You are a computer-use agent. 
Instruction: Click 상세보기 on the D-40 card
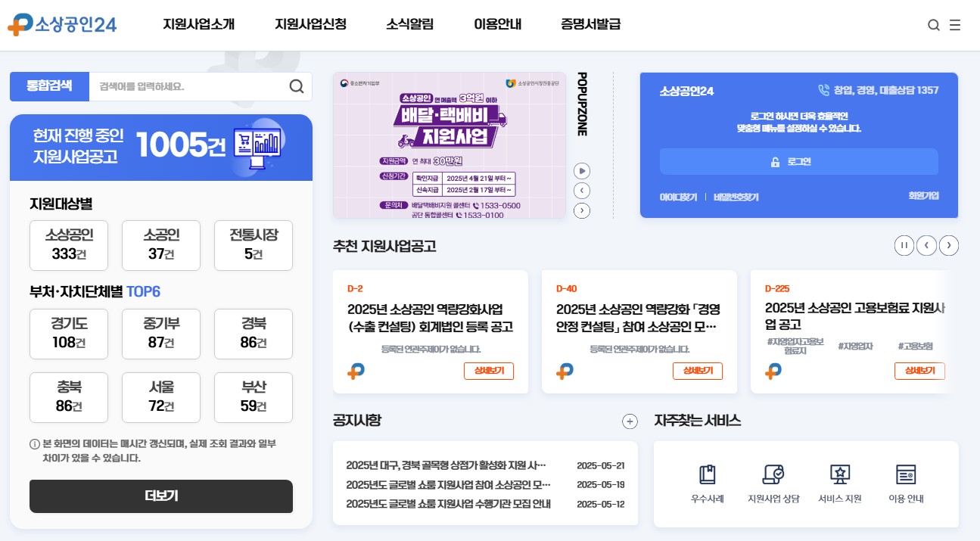(698, 371)
